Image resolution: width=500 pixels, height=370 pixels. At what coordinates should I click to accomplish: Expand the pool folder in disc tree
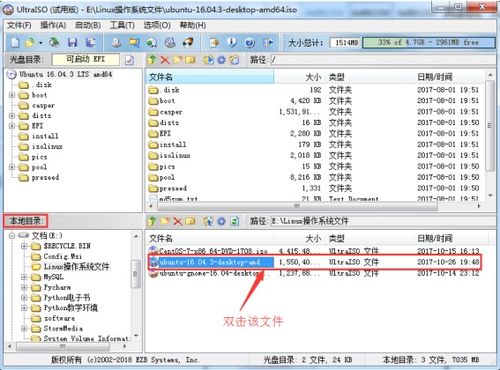click(12, 167)
